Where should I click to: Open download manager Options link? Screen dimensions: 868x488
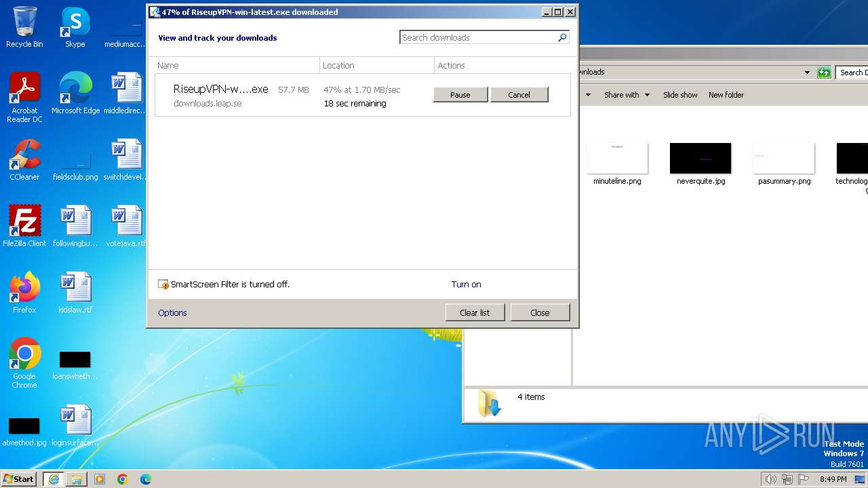click(172, 313)
